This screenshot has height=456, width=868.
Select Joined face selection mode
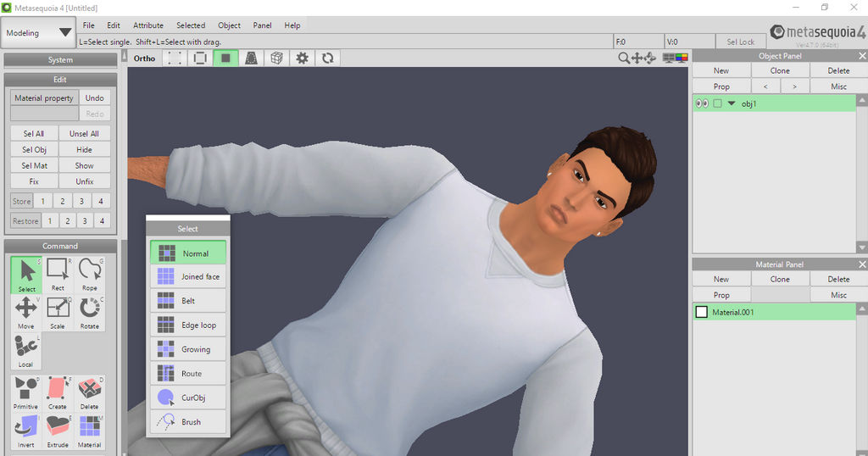(x=188, y=276)
